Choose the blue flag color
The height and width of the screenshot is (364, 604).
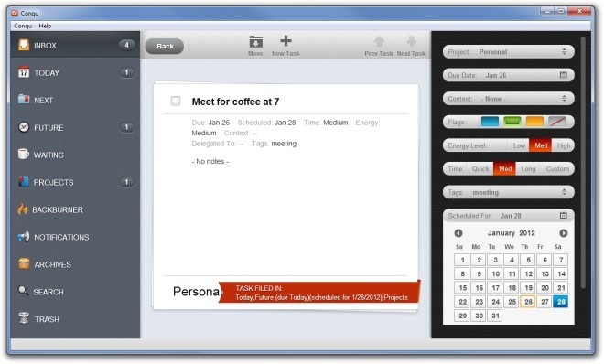pos(490,122)
